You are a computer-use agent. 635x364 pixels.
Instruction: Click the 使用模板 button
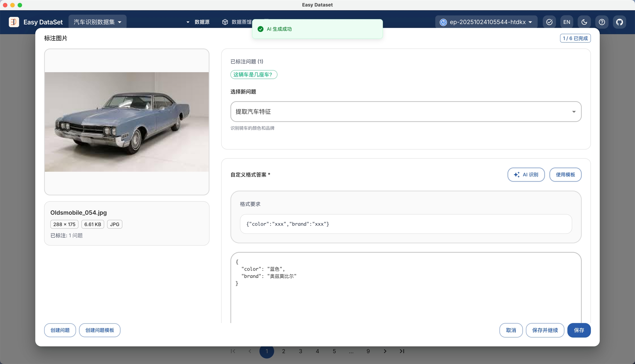pyautogui.click(x=565, y=175)
